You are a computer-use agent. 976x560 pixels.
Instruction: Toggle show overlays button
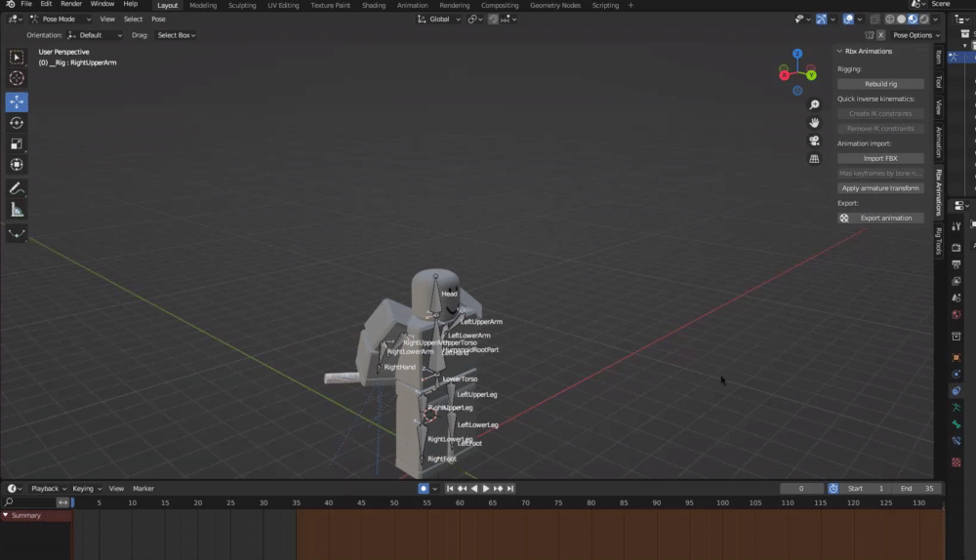848,20
